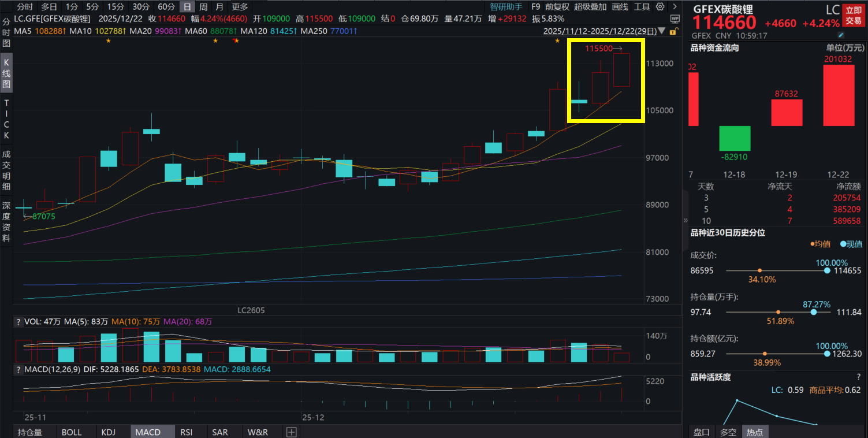Screen dimensions: 868x438
Task: Click the right arrow to show more toolbar items
Action: tap(673, 7)
